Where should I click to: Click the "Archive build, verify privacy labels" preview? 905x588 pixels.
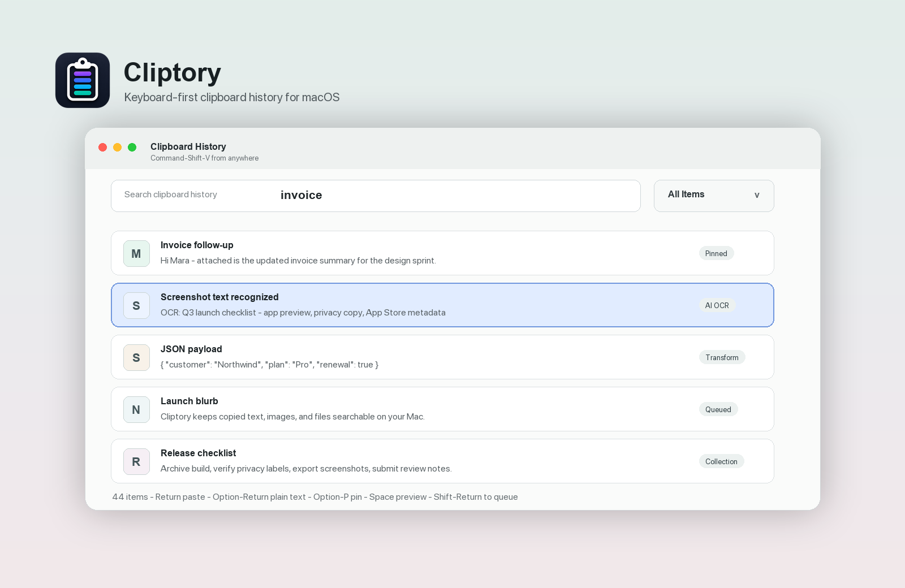(x=306, y=469)
